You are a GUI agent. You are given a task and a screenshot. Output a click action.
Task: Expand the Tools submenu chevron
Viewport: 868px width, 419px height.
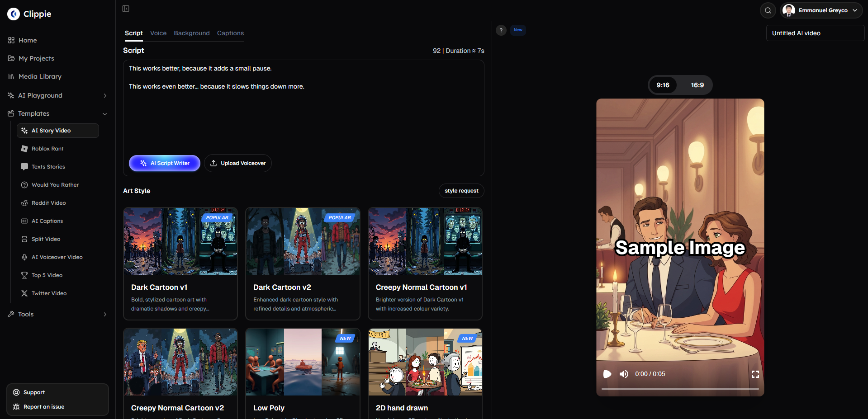coord(105,314)
